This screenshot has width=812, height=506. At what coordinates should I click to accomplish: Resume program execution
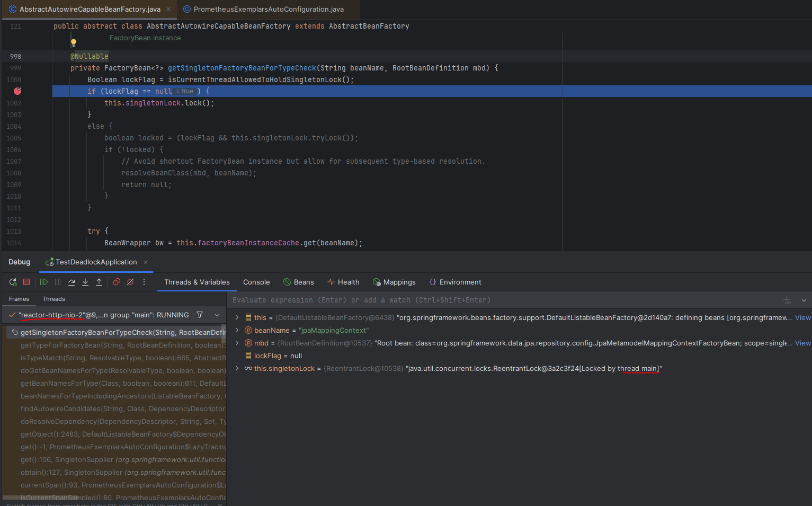[44, 282]
